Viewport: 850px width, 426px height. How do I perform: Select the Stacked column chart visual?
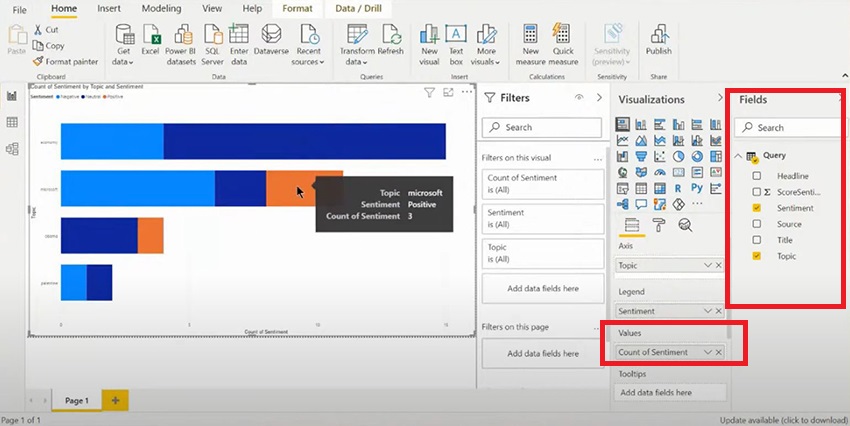641,124
